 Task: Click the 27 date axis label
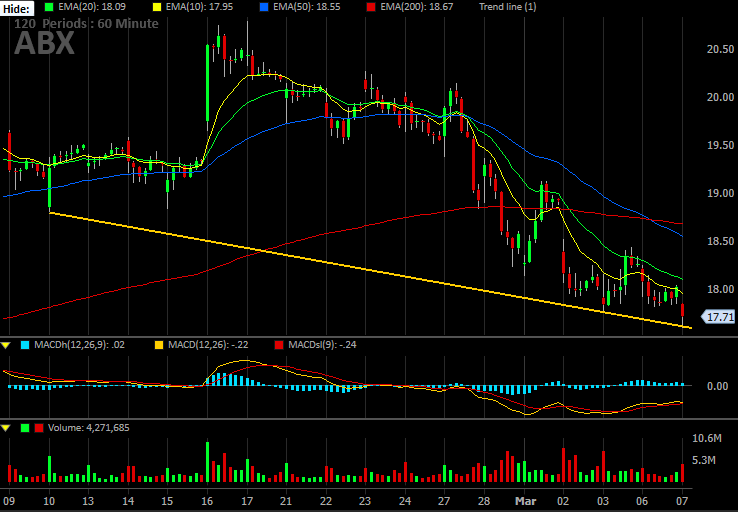pos(445,500)
